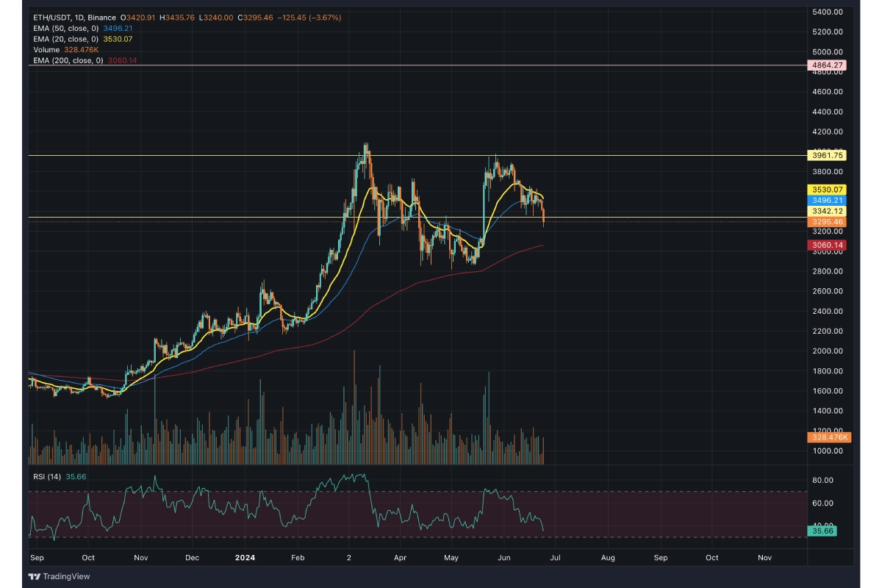Click the 4864.27 price axis label
This screenshot has height=588, width=882.
[828, 65]
